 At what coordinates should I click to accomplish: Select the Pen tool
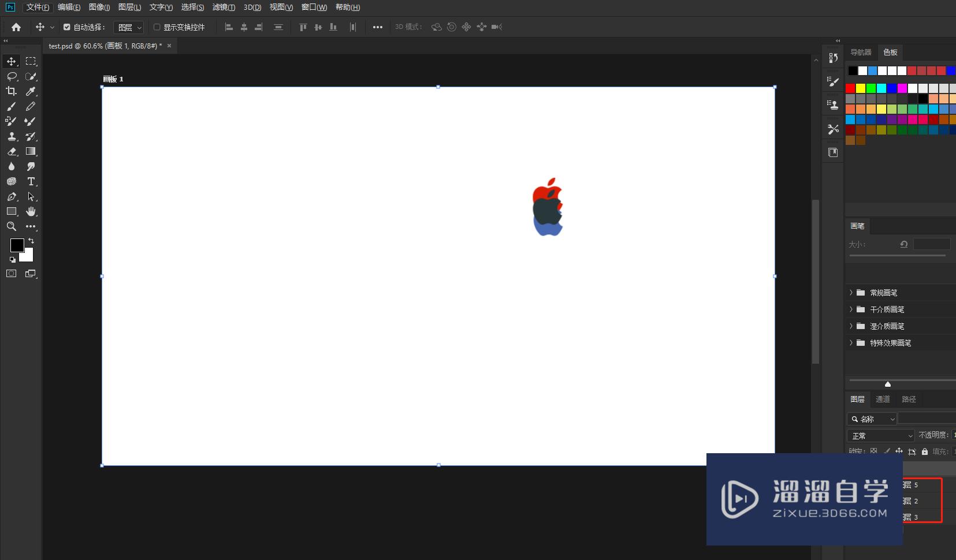pyautogui.click(x=12, y=196)
